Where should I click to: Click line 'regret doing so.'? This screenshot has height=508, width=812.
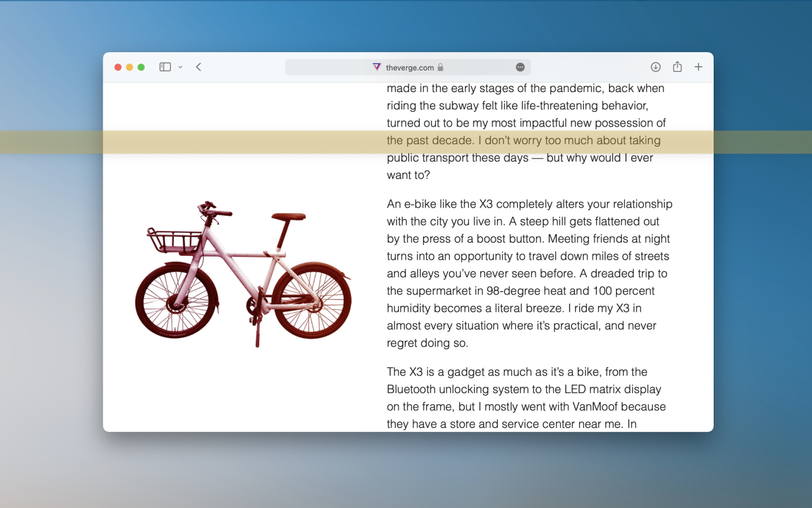[428, 343]
